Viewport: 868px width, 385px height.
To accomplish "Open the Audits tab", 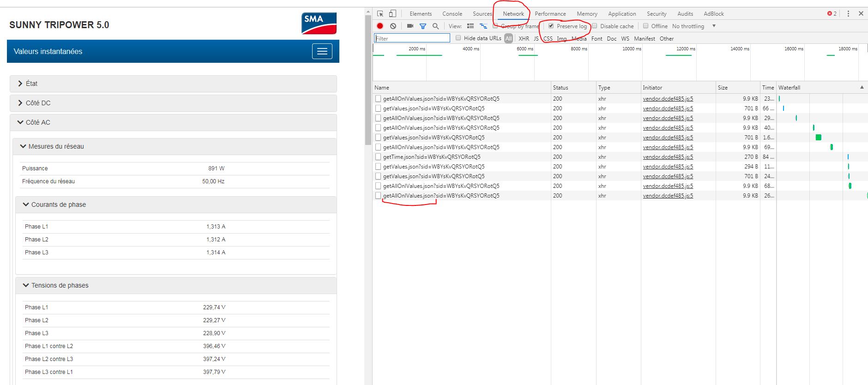I will [685, 14].
